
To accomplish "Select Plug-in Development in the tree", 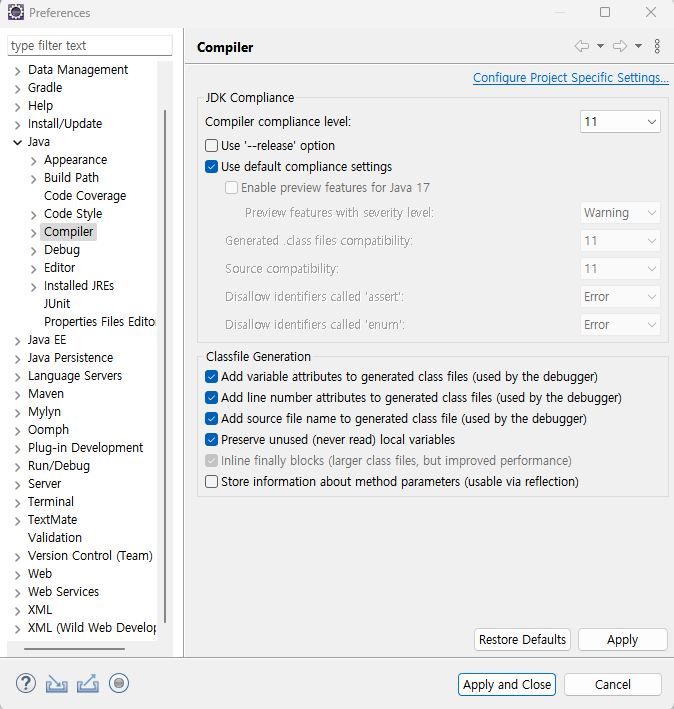I will (85, 448).
